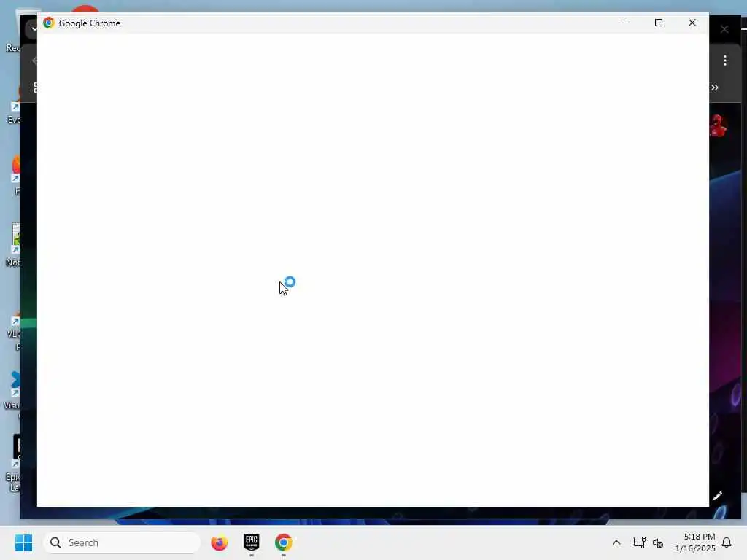This screenshot has width=747, height=560.
Task: Open the network status tray icon
Action: pyautogui.click(x=639, y=542)
